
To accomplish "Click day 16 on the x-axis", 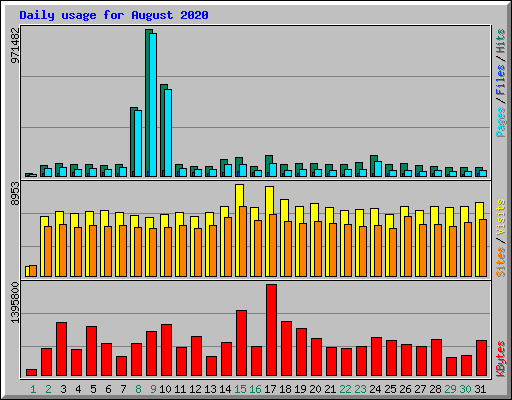I will (x=255, y=389).
